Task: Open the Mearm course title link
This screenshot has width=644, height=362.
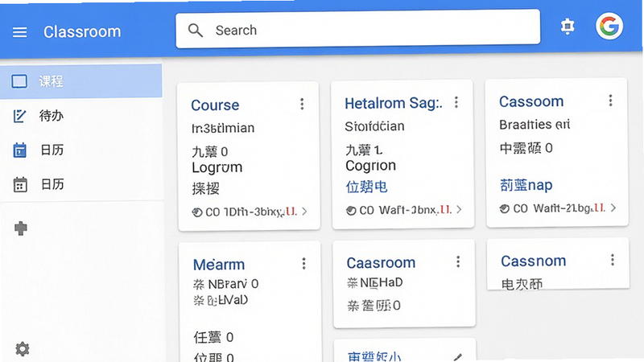Action: [x=218, y=265]
